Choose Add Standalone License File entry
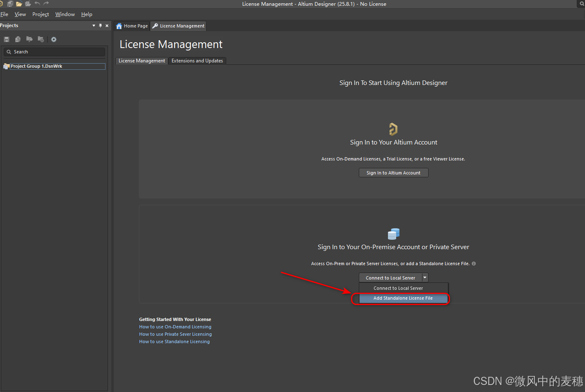This screenshot has height=392, width=585. (x=404, y=298)
